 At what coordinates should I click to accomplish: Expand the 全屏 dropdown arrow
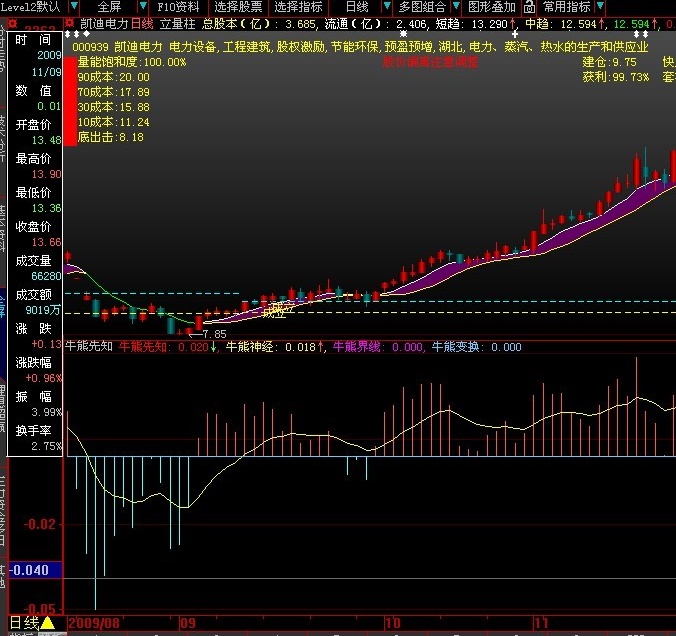143,6
